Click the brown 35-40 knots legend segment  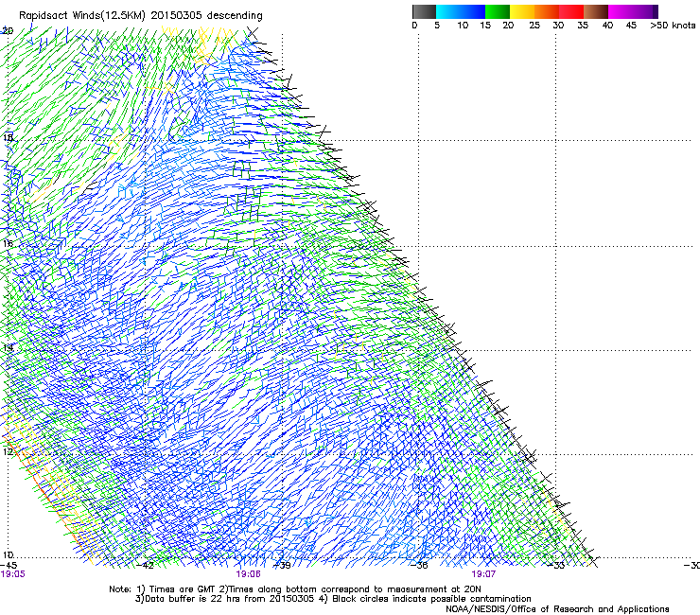click(x=596, y=11)
